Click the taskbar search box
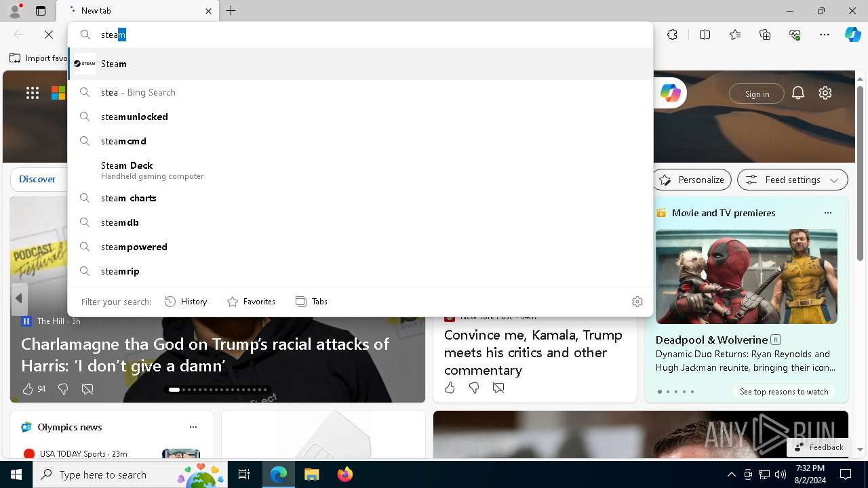 click(x=131, y=474)
